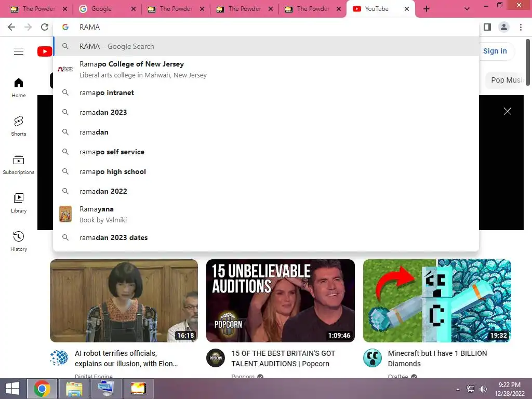
Task: Open the Minecraft diamonds video thumbnail
Action: point(437,301)
